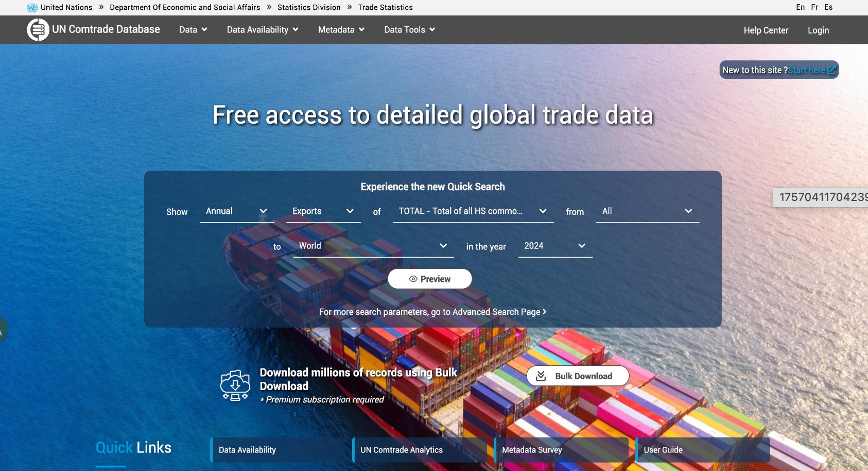Expand the Metadata menu
This screenshot has width=868, height=471.
point(341,30)
